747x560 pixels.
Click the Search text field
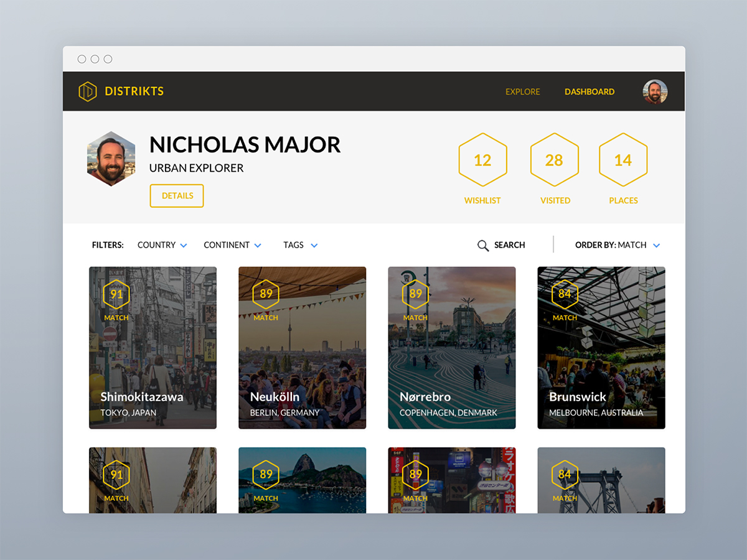[509, 245]
